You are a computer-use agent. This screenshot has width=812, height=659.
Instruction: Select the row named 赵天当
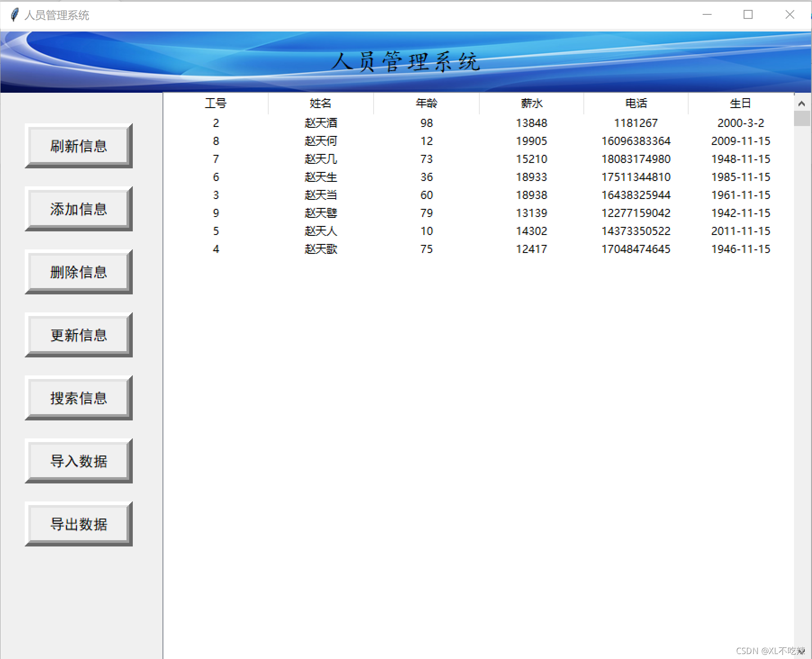pyautogui.click(x=478, y=195)
